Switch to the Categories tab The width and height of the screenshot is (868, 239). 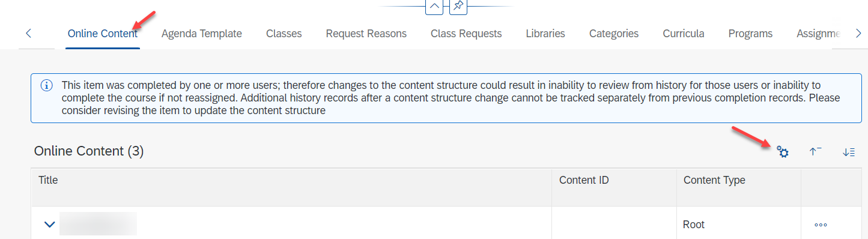(614, 34)
